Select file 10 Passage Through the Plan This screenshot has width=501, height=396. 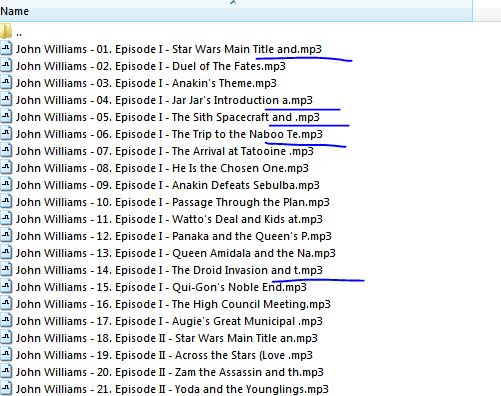pyautogui.click(x=173, y=202)
